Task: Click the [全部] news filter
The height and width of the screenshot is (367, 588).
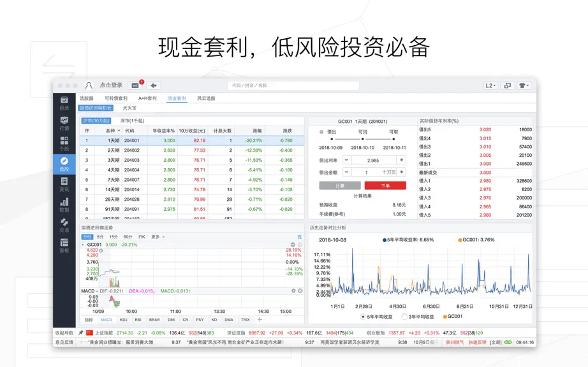Action: [496, 342]
